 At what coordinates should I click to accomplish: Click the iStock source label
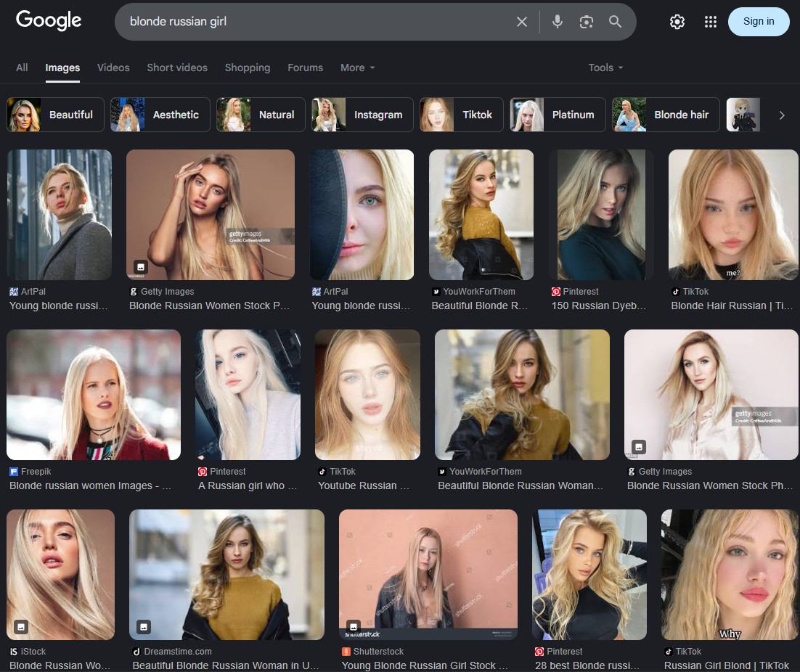33,652
